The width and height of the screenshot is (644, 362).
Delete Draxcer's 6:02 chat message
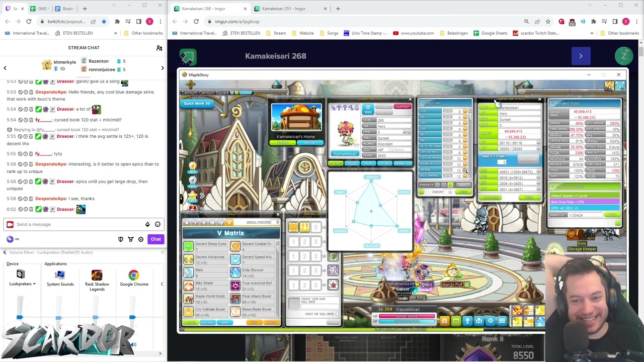point(31,209)
